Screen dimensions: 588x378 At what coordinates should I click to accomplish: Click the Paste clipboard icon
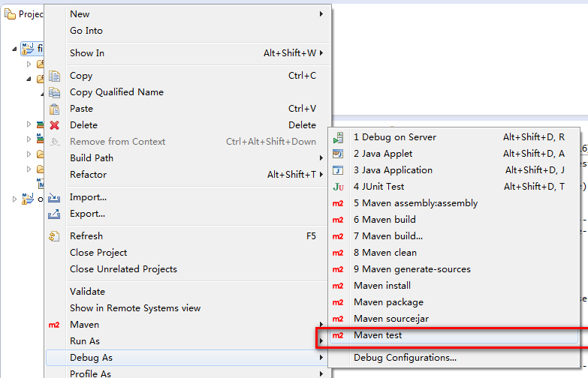click(x=54, y=109)
